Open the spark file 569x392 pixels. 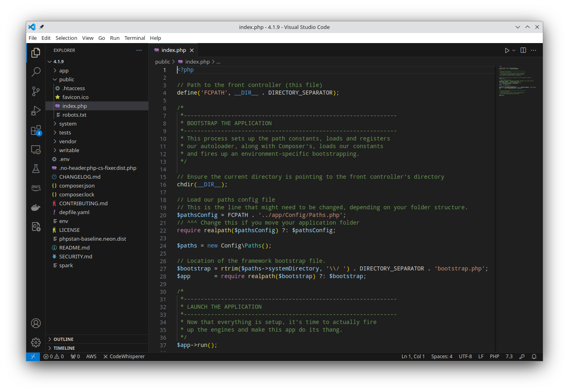[97, 265]
